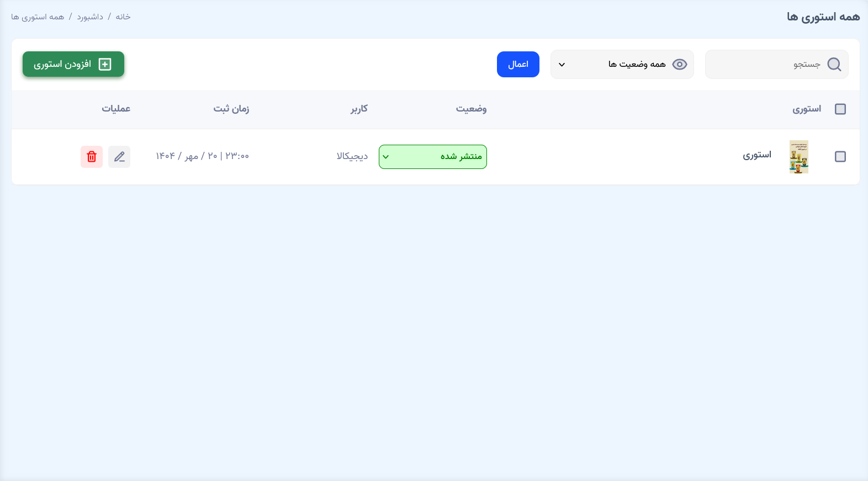Click the green افزودن استوری button label
The height and width of the screenshot is (481, 868).
click(x=62, y=65)
